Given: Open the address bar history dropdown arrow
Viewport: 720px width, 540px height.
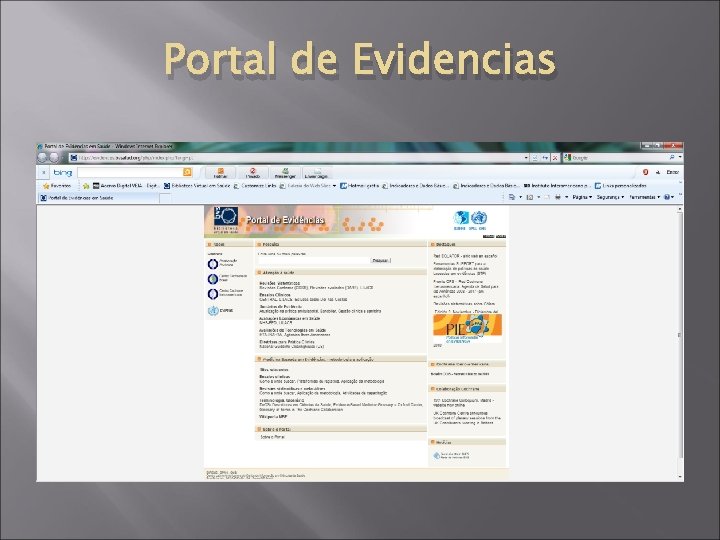Looking at the screenshot, I should pyautogui.click(x=526, y=158).
